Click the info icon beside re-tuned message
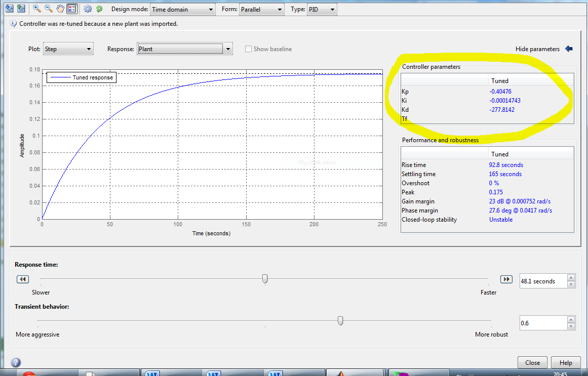 [x=13, y=24]
